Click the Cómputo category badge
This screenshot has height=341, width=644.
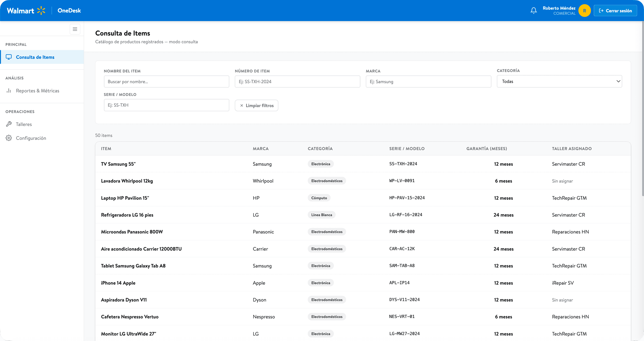(319, 198)
